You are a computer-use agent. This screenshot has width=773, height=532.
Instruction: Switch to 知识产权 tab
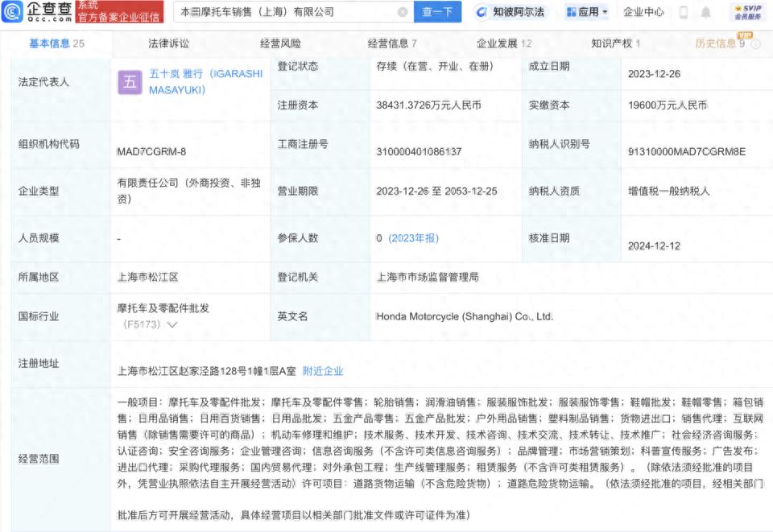click(616, 43)
